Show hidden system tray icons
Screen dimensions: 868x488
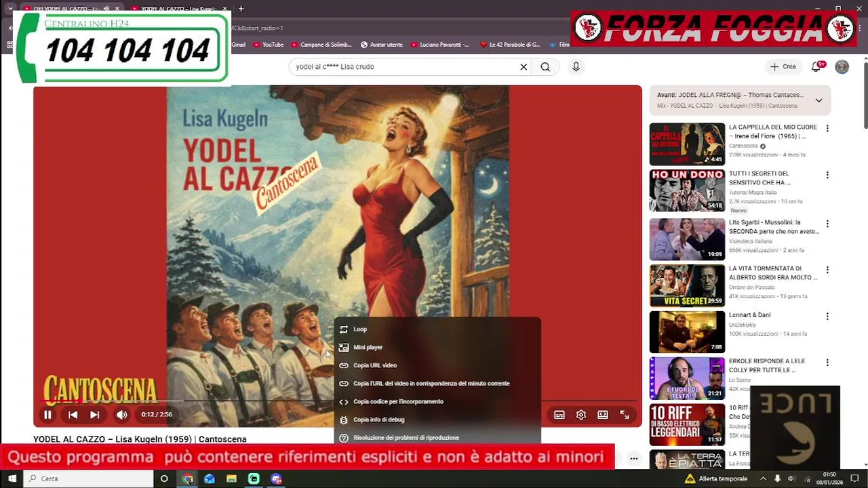click(x=763, y=479)
